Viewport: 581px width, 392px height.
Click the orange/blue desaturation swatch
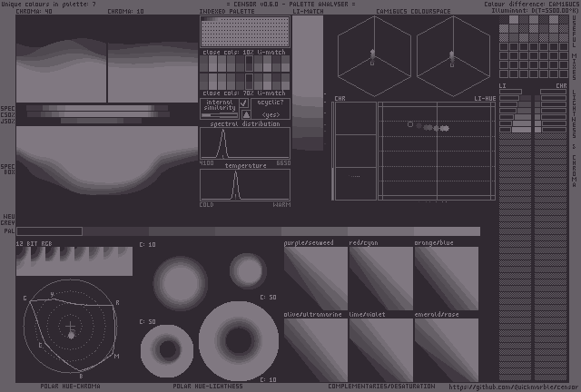point(447,279)
